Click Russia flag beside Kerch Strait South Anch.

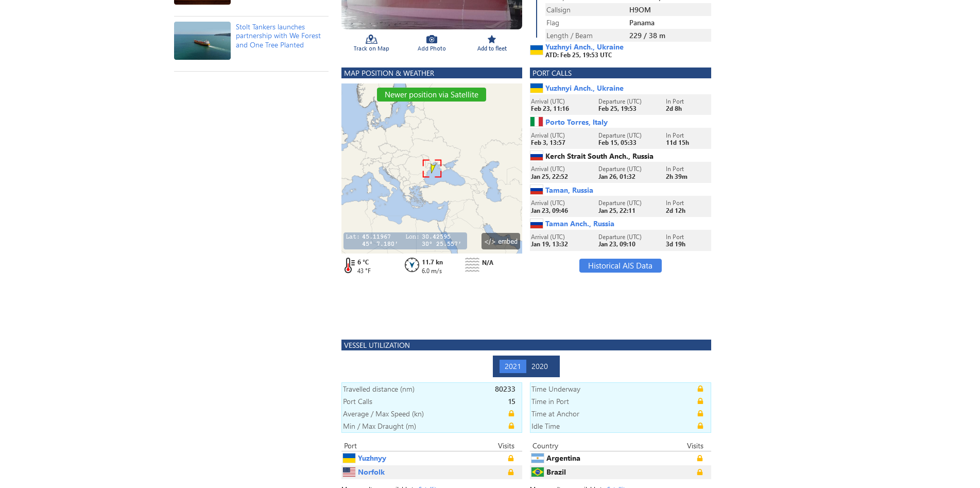(537, 156)
